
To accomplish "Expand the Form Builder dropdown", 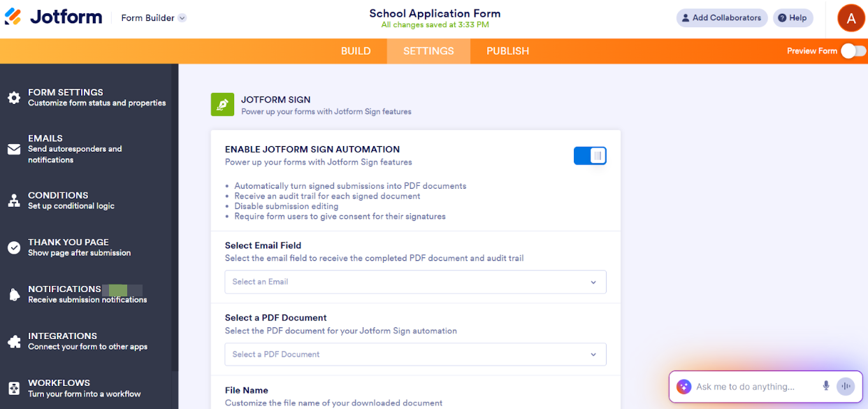I will coord(153,17).
